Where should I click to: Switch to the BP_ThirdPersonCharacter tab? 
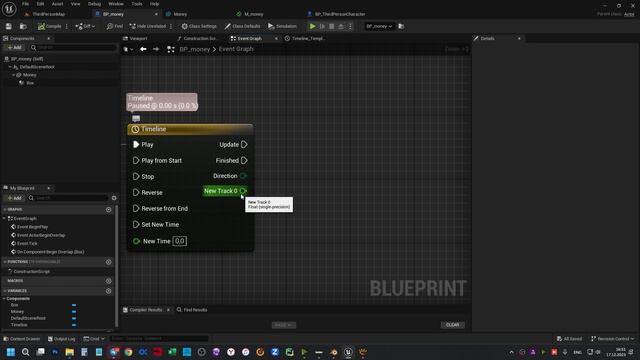pyautogui.click(x=340, y=14)
